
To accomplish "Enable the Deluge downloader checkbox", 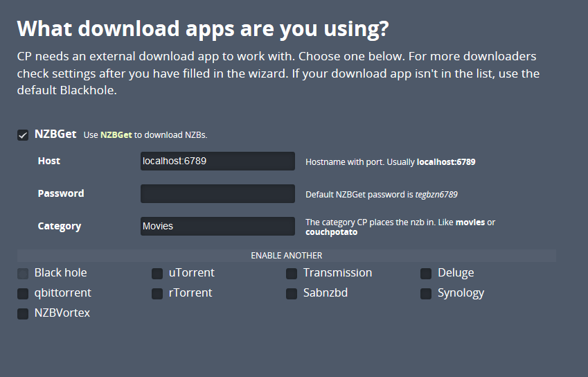I will tap(426, 273).
